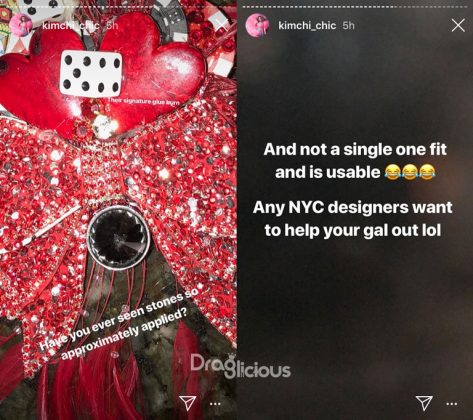Tap the 'Any NYC designers want' text
Image resolution: width=473 pixels, height=420 pixels.
coord(352,207)
